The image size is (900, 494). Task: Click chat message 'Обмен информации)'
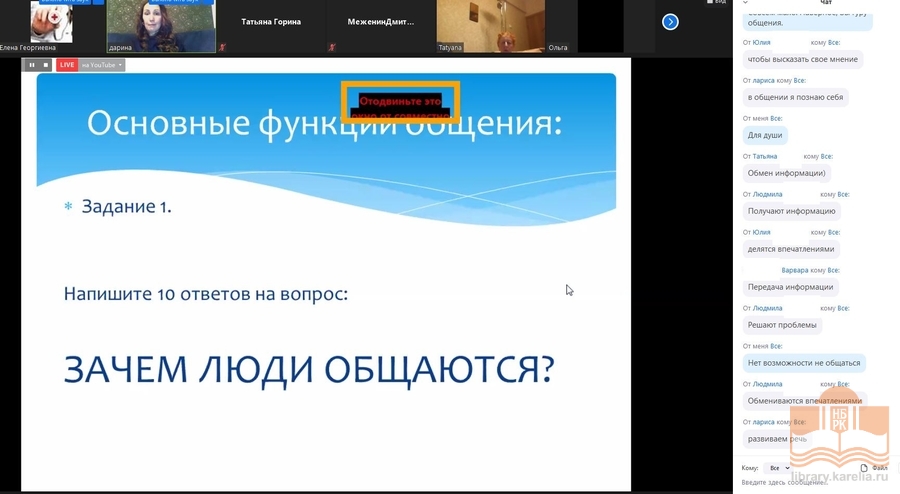click(786, 173)
